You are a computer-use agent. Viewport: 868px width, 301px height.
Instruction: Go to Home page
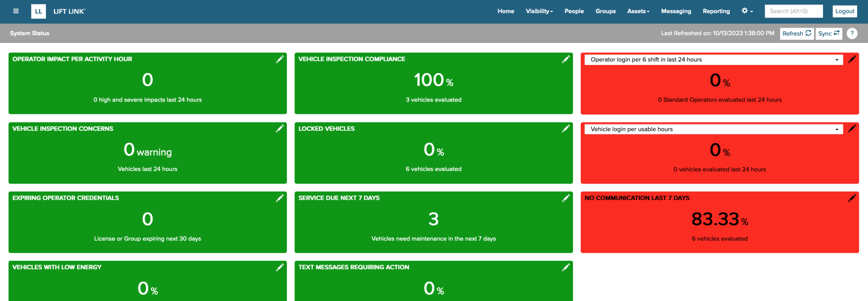tap(506, 11)
